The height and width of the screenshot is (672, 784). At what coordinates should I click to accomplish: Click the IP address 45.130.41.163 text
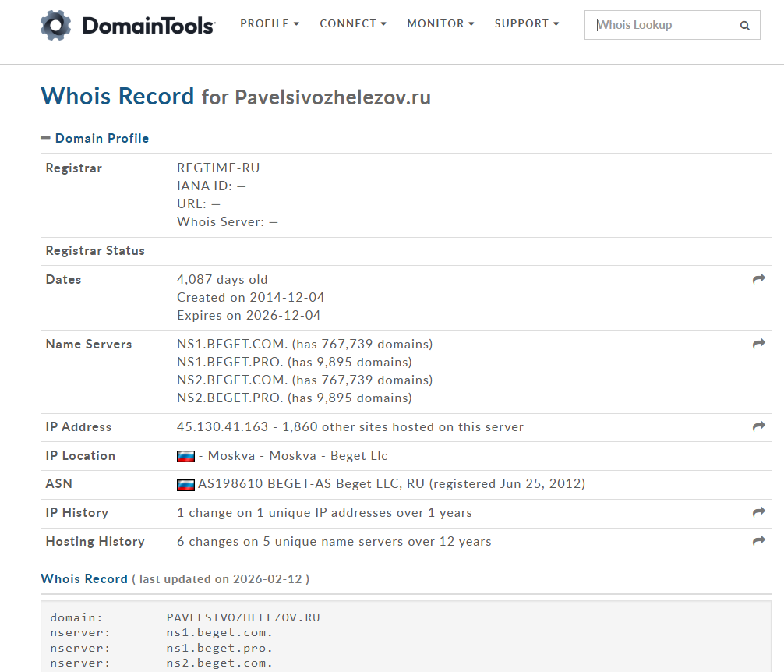(222, 427)
